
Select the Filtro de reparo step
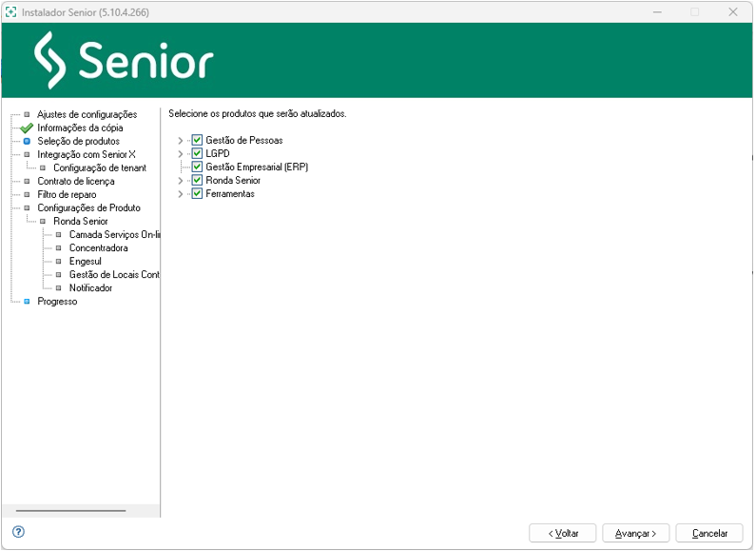coord(67,195)
